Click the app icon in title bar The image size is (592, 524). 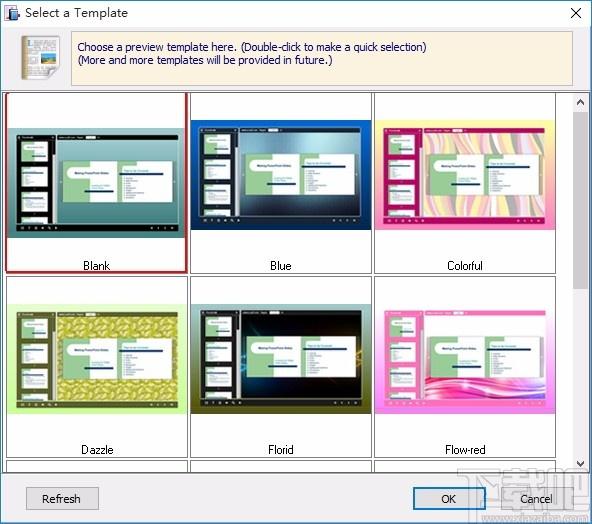[x=12, y=13]
